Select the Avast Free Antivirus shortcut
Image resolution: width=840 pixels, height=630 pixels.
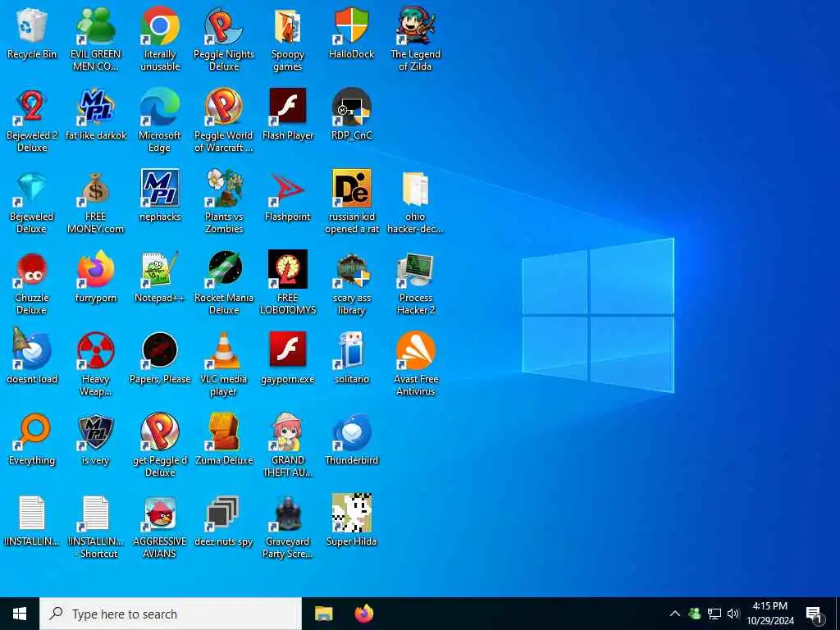(415, 350)
